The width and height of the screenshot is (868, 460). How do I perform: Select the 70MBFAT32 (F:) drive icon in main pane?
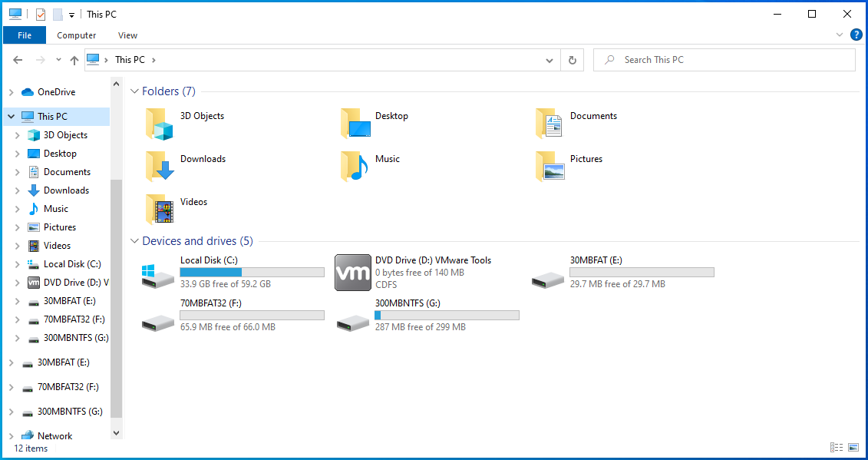tap(158, 323)
